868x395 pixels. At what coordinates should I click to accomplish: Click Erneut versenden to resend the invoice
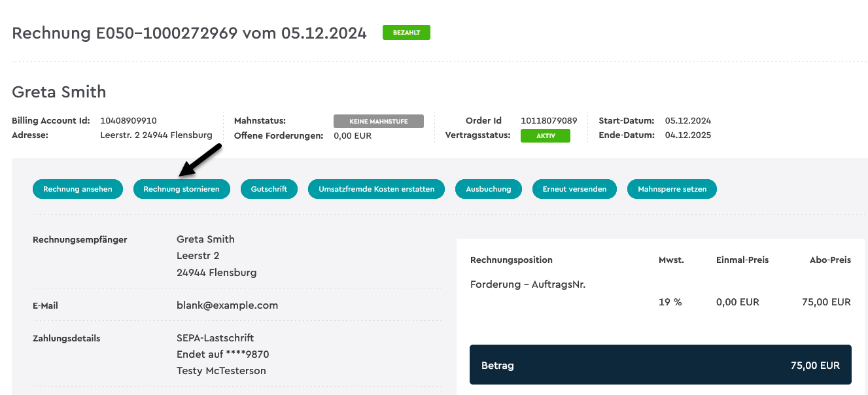(x=574, y=189)
